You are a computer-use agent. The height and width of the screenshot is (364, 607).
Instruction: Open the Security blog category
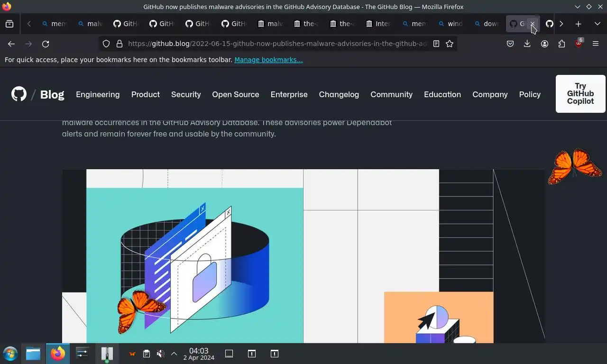pos(186,94)
